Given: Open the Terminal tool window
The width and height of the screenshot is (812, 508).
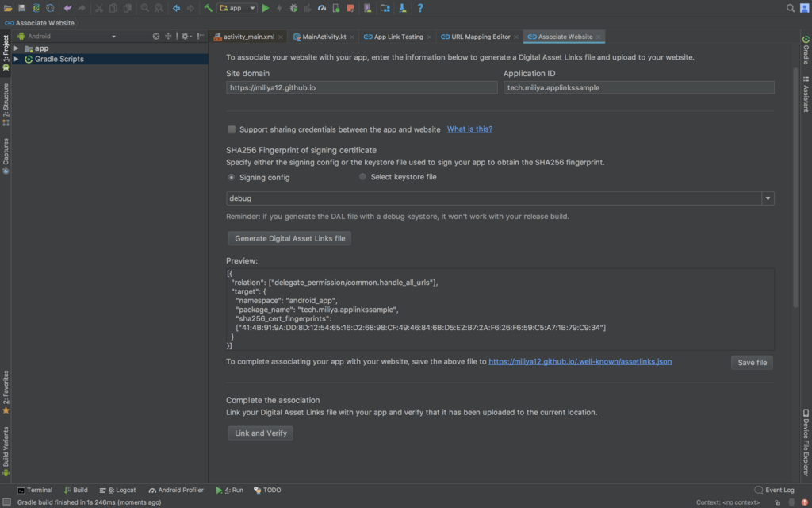Looking at the screenshot, I should tap(35, 490).
